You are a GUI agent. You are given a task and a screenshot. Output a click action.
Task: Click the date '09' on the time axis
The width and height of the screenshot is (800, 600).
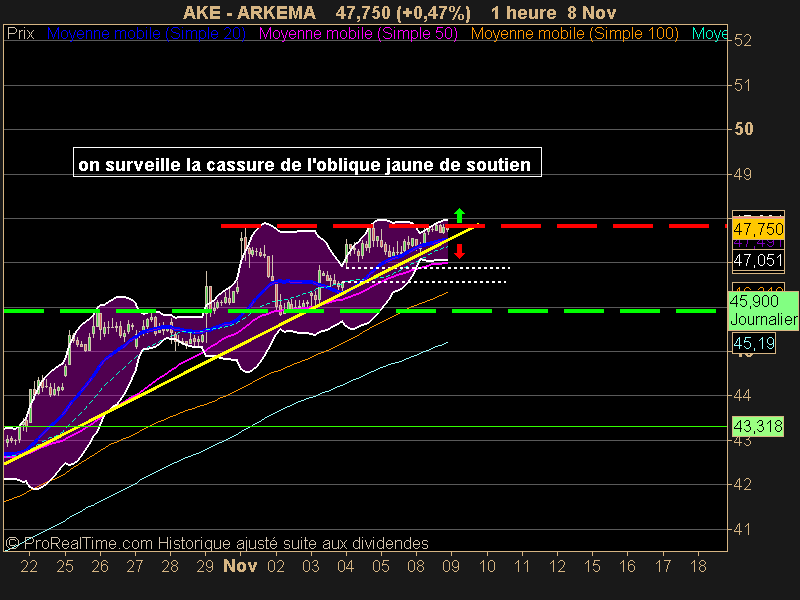click(451, 566)
